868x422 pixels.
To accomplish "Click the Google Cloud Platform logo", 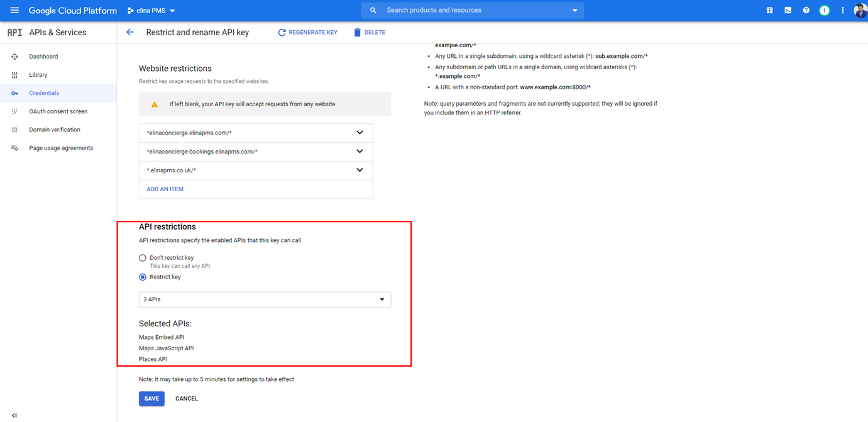I will pos(73,11).
